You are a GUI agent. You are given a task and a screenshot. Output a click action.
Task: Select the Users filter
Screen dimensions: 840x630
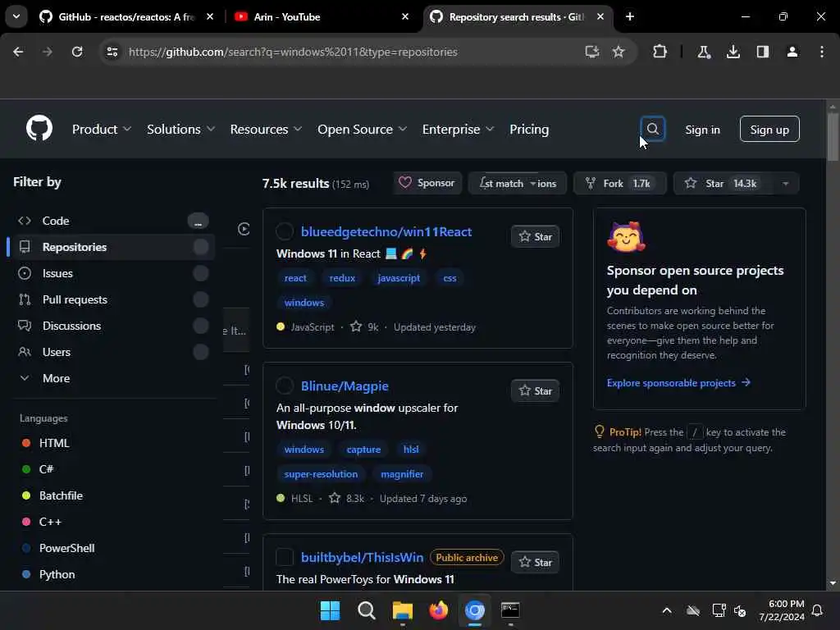click(x=112, y=352)
